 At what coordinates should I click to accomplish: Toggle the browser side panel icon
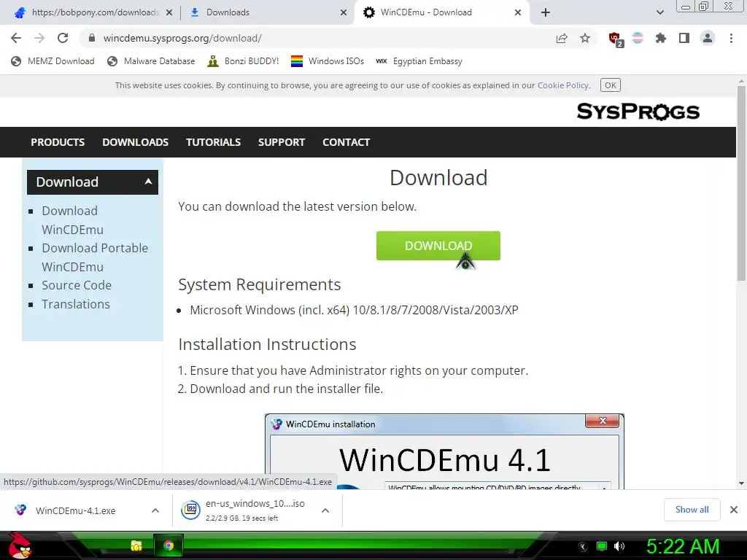pos(684,38)
